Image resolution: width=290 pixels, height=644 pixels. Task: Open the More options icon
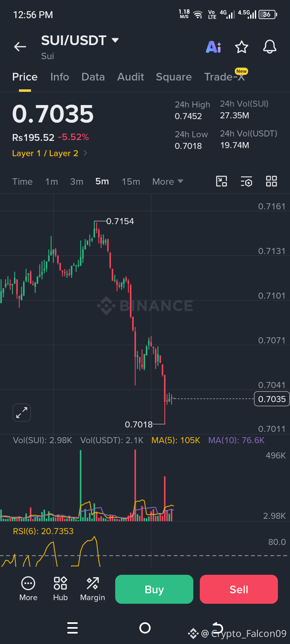28,589
